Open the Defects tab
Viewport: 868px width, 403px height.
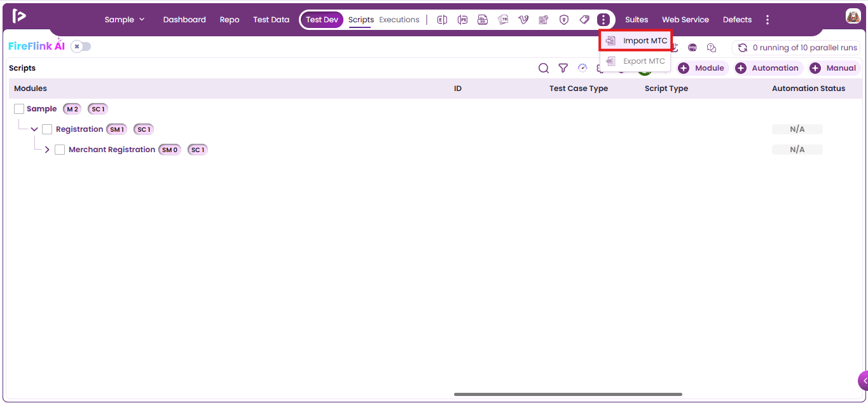737,20
